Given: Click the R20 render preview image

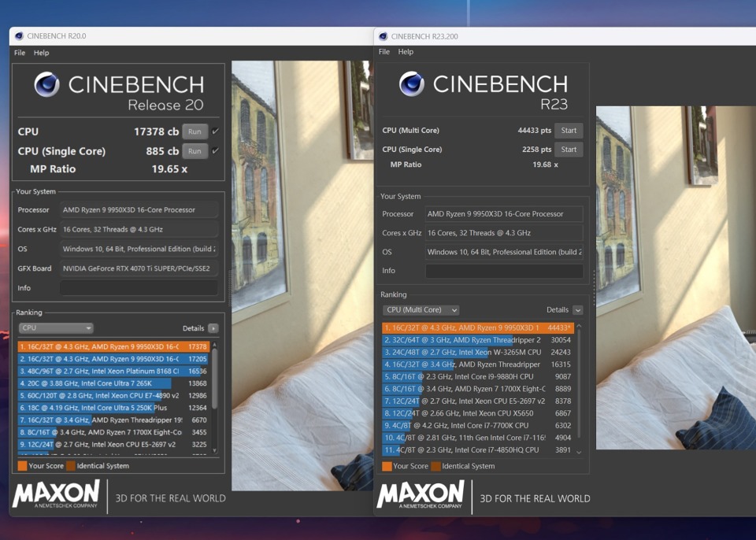Looking at the screenshot, I should [302, 276].
